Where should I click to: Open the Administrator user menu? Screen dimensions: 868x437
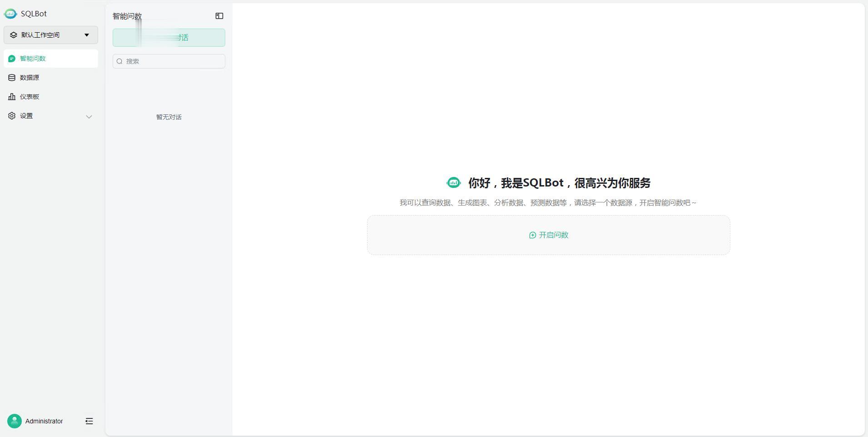click(x=35, y=421)
